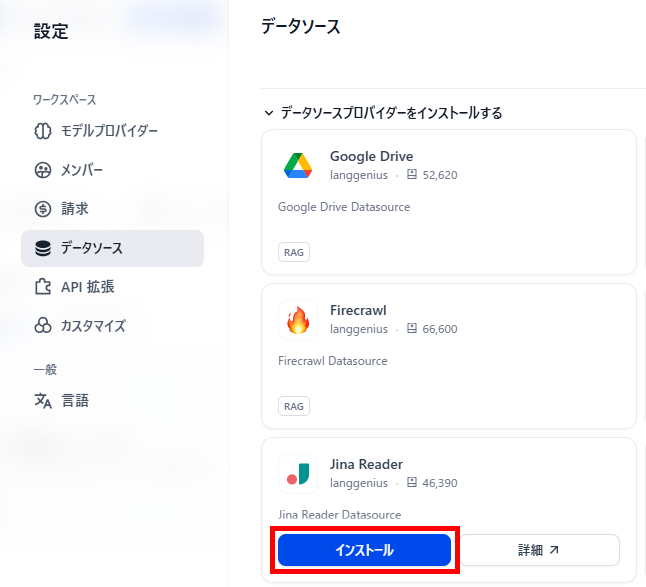This screenshot has width=646, height=587.
Task: Click the データソース database icon
Action: click(43, 248)
